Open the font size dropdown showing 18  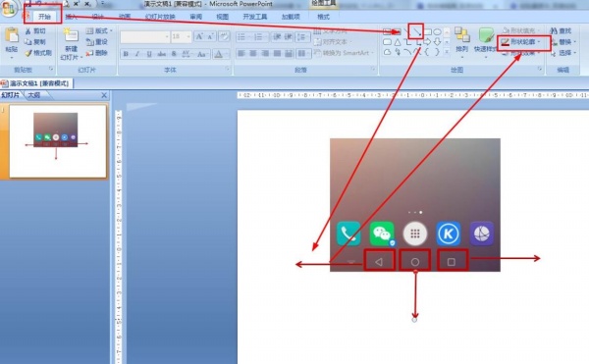click(x=182, y=36)
